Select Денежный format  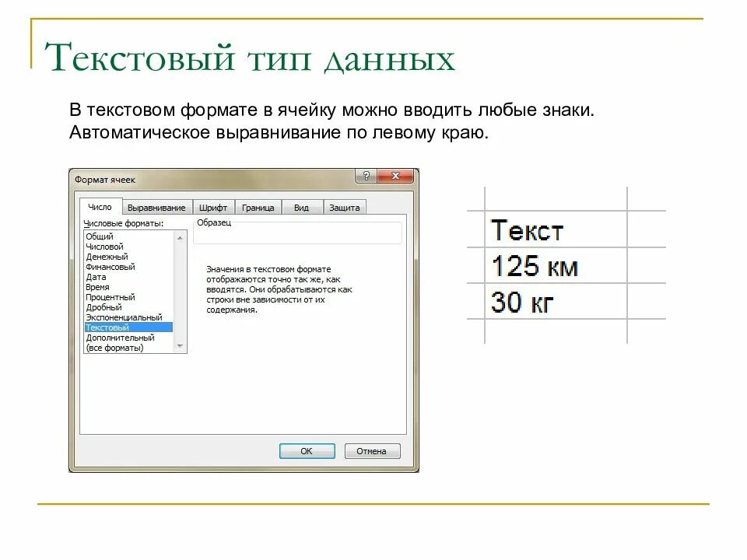pyautogui.click(x=128, y=257)
